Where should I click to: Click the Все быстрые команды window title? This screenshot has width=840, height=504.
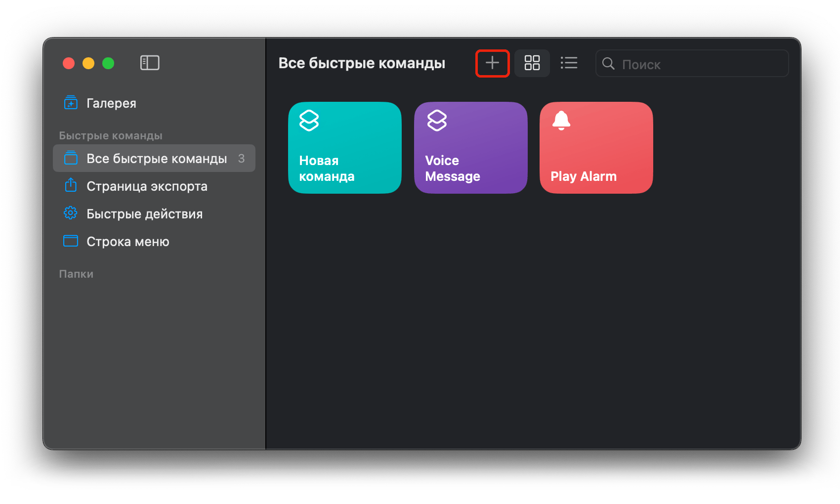coord(362,63)
